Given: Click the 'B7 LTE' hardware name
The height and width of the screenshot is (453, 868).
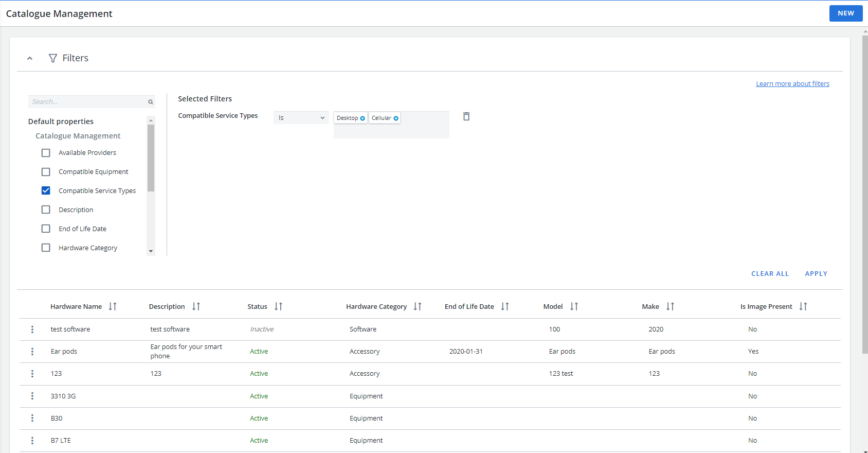Looking at the screenshot, I should [x=61, y=441].
